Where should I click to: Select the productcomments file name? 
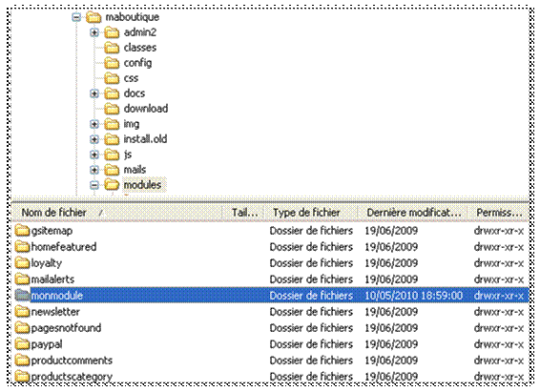[72, 361]
